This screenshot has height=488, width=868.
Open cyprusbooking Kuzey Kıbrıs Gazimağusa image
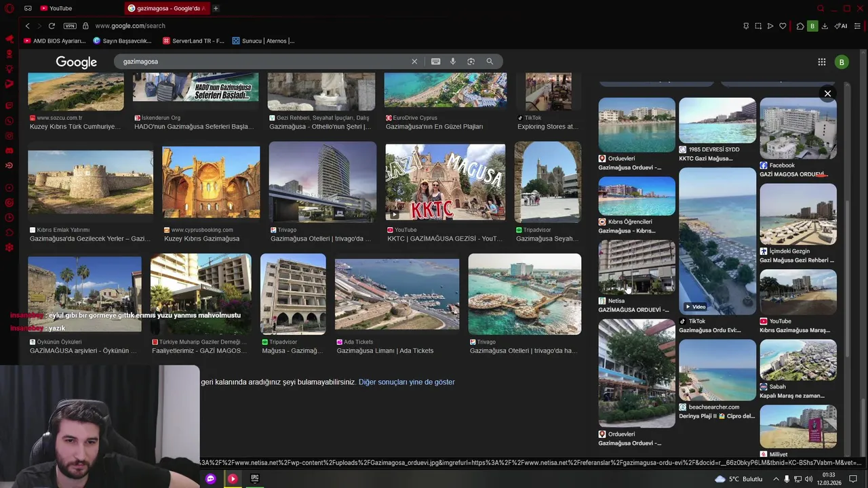click(211, 182)
